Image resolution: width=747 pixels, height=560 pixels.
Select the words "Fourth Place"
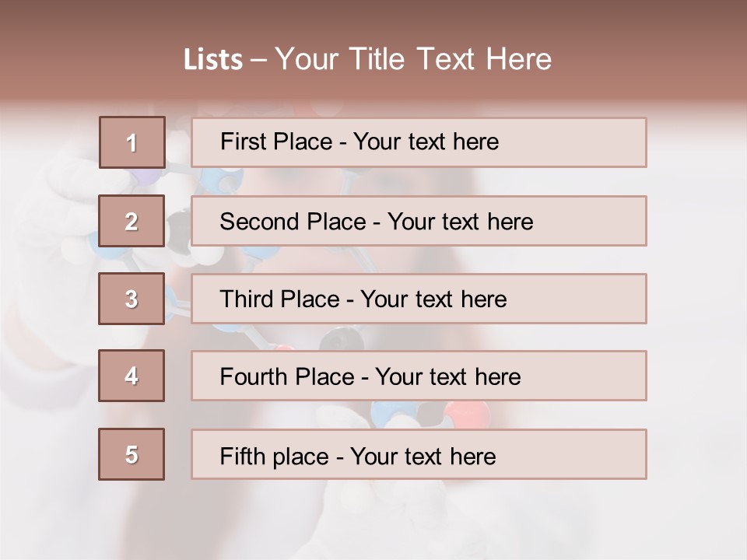point(287,376)
